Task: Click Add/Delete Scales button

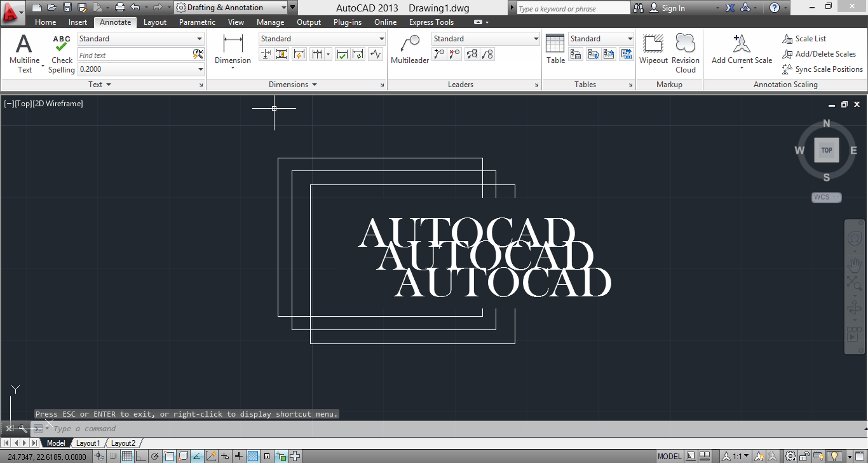Action: tap(819, 54)
